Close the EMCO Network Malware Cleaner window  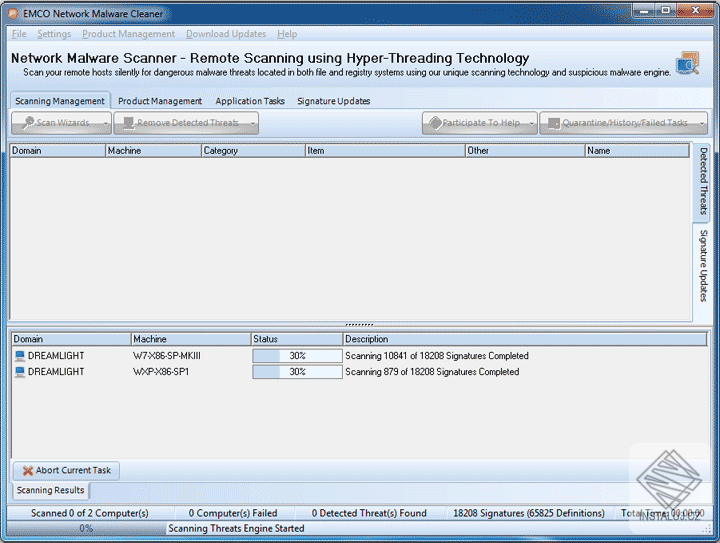point(695,11)
